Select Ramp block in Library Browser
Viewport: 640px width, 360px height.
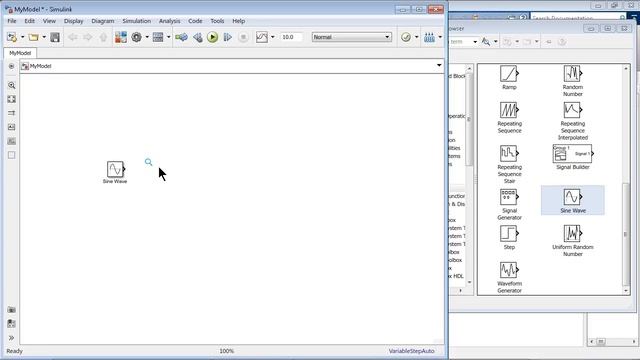509,78
